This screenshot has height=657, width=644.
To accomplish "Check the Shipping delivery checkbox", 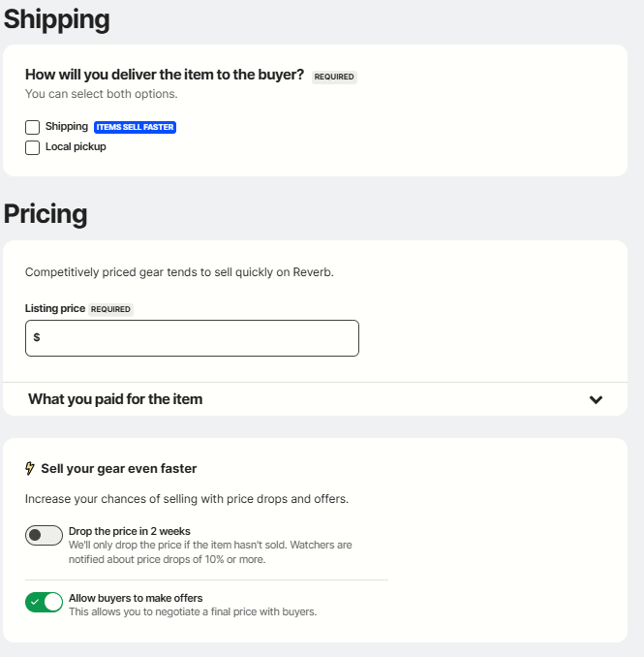I will point(32,127).
